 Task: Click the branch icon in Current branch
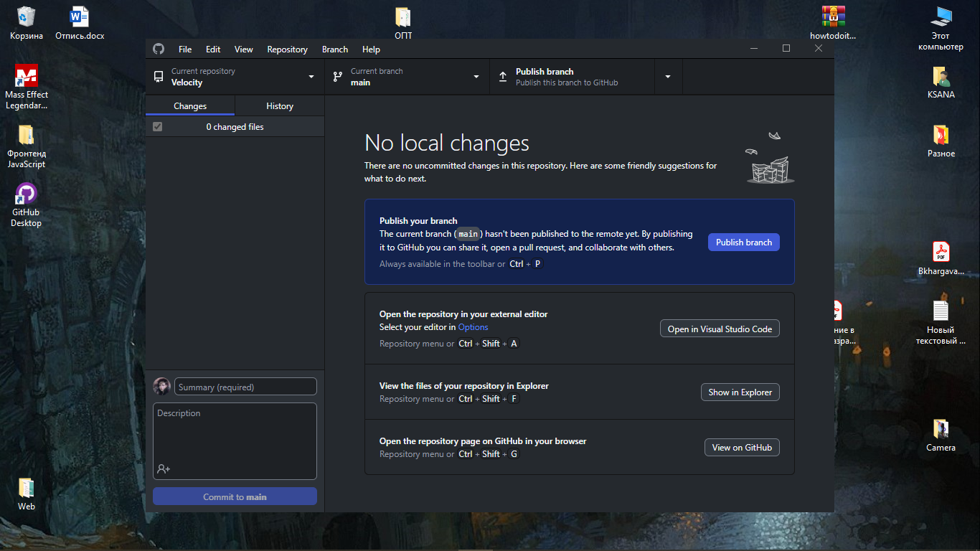(337, 77)
